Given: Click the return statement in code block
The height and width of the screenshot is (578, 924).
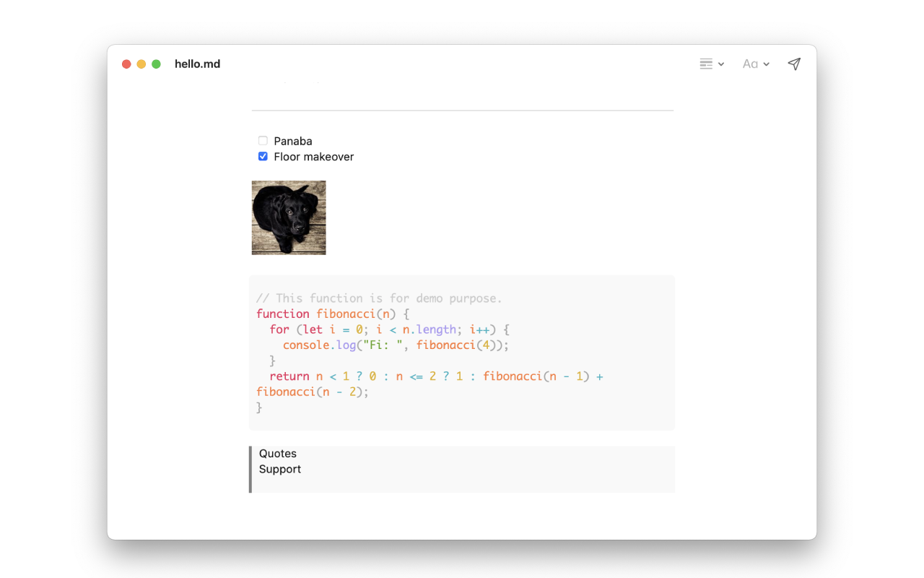Looking at the screenshot, I should click(436, 376).
